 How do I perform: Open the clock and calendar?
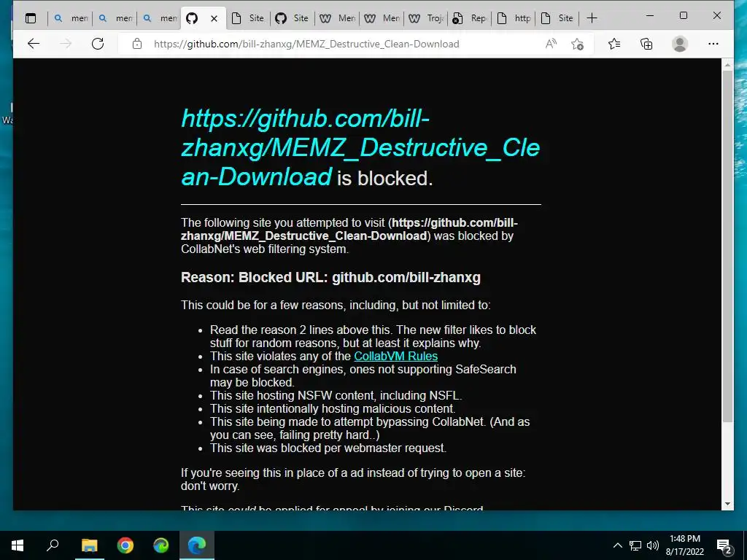point(684,545)
